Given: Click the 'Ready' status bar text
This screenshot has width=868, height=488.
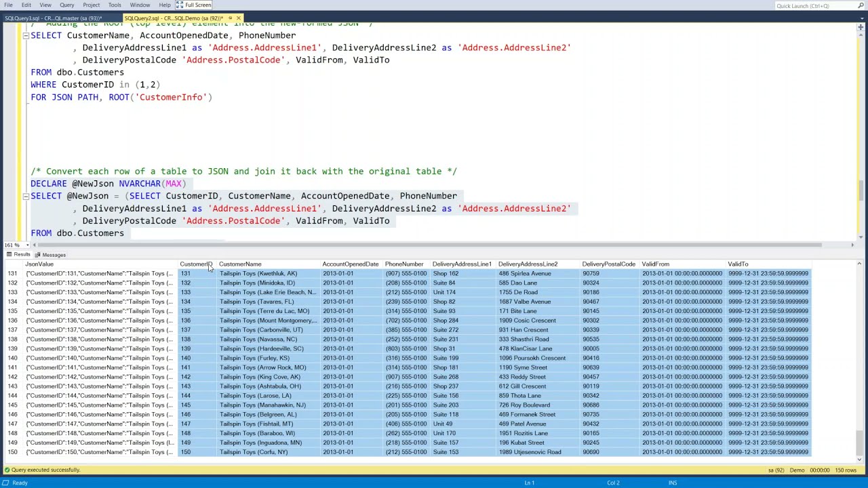Looking at the screenshot, I should 20,483.
